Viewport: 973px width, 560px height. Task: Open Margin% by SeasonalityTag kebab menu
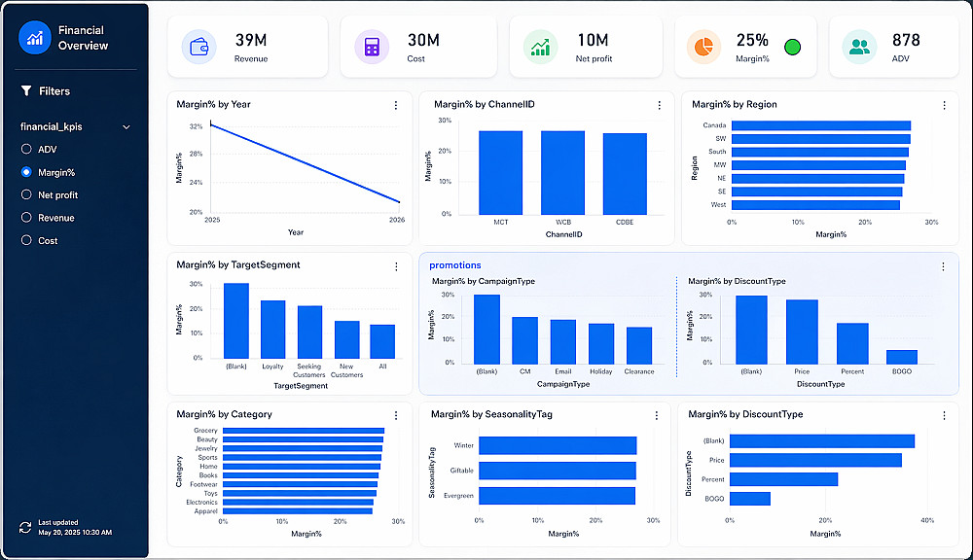[657, 415]
